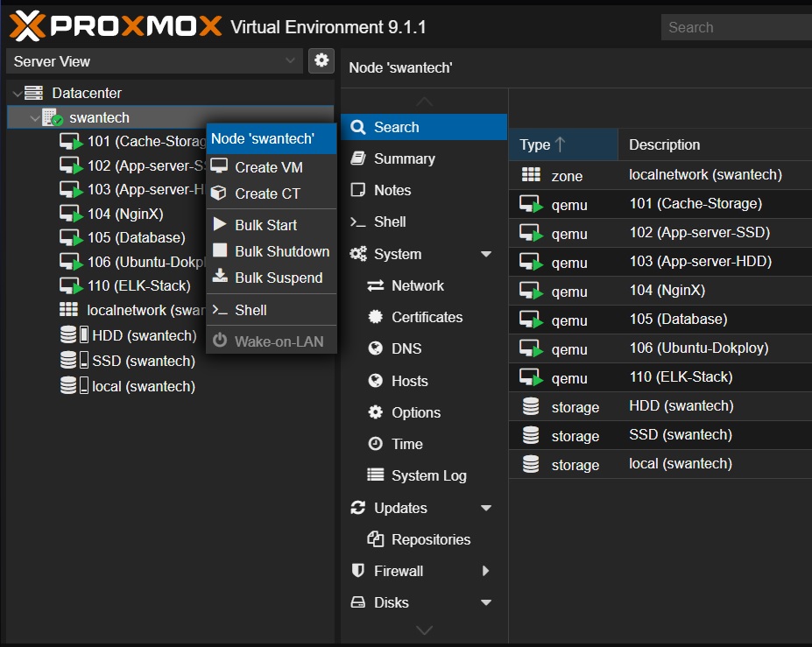The height and width of the screenshot is (647, 812).
Task: Open the Network settings tab
Action: pos(424,285)
